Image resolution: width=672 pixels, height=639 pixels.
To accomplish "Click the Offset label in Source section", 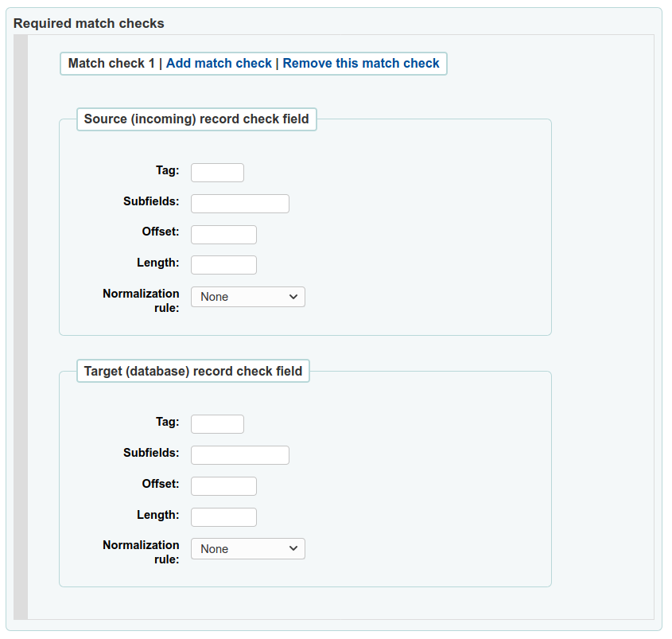I will [x=161, y=232].
